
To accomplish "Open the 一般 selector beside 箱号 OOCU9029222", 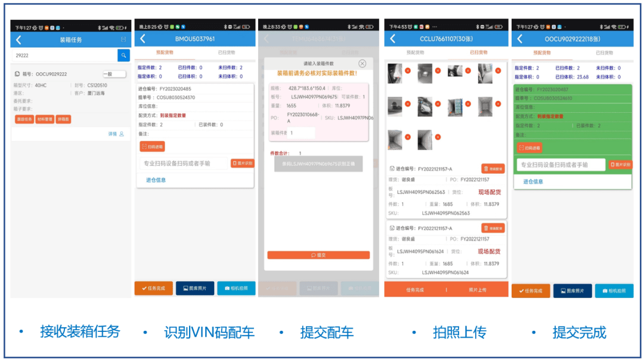I will pyautogui.click(x=114, y=74).
